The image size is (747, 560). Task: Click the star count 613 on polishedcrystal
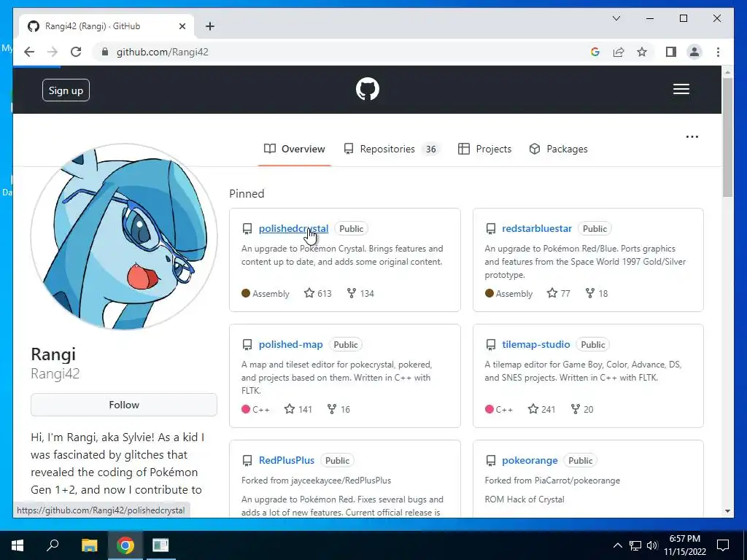318,293
